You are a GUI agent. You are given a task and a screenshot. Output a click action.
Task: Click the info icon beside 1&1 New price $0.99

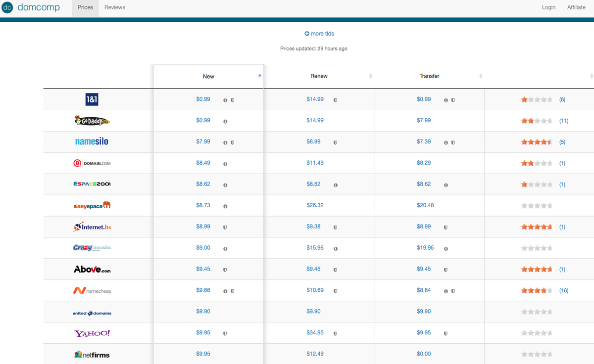[225, 100]
